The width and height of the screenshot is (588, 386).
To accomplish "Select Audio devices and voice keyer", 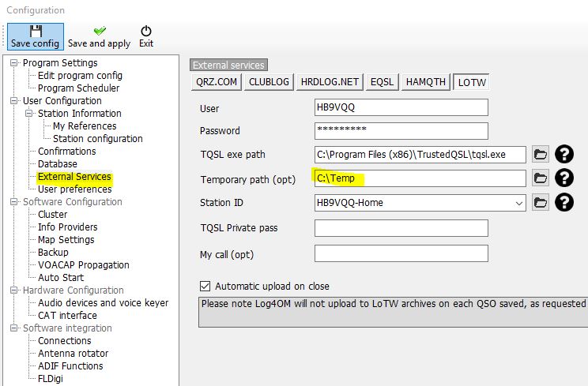I will click(x=103, y=302).
